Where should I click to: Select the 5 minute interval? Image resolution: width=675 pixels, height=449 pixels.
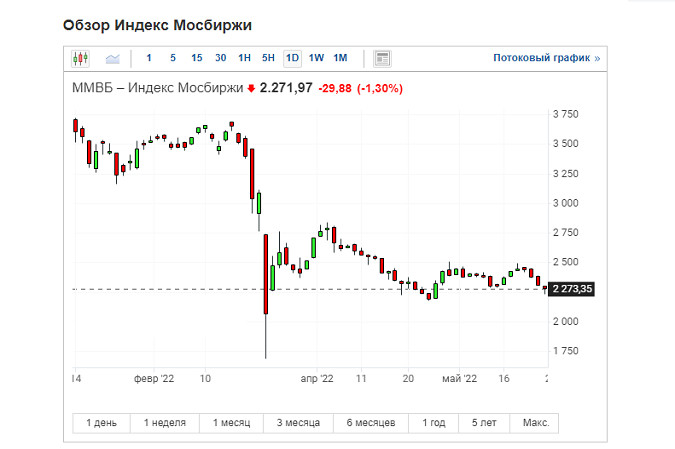point(173,58)
